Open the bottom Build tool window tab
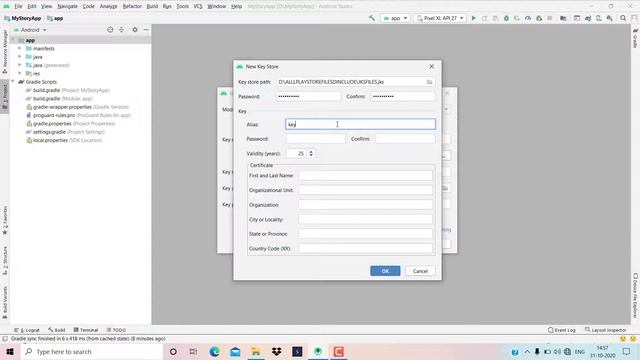The height and width of the screenshot is (360, 640). click(57, 330)
